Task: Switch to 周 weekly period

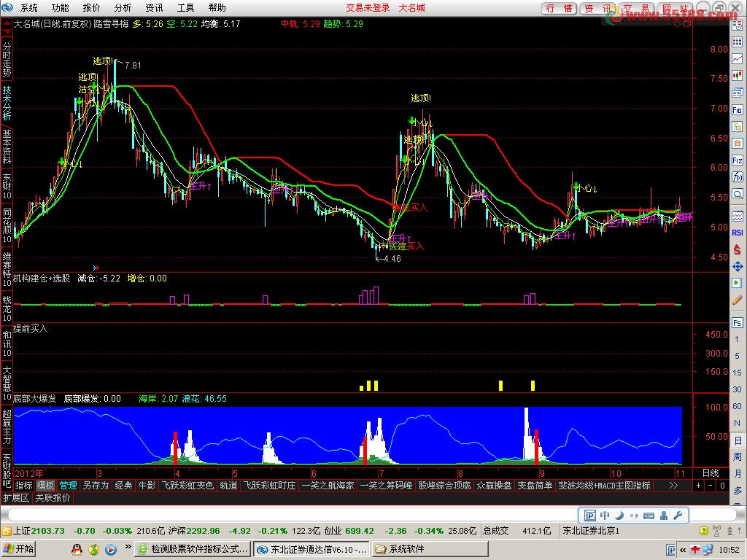Action: click(x=737, y=456)
